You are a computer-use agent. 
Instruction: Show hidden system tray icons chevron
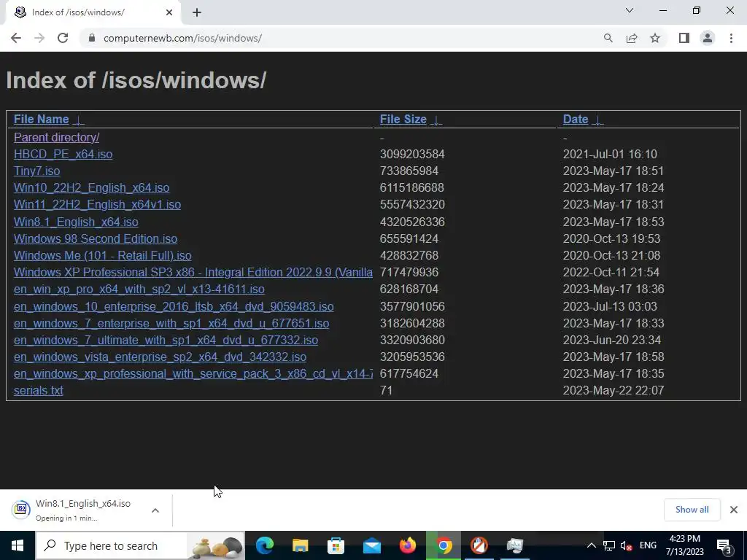(591, 545)
